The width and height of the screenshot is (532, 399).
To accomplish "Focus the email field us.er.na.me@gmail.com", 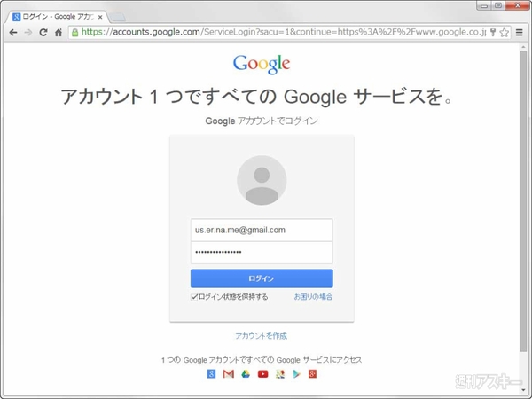I will (x=262, y=230).
